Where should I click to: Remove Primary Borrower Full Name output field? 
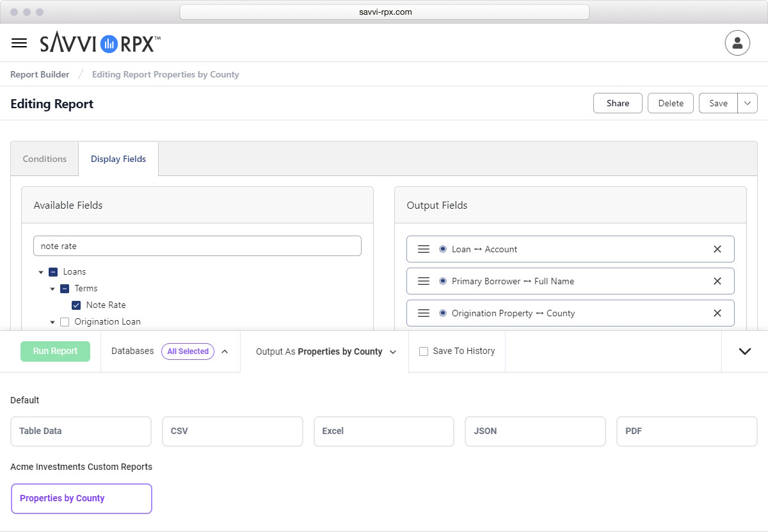click(x=717, y=281)
